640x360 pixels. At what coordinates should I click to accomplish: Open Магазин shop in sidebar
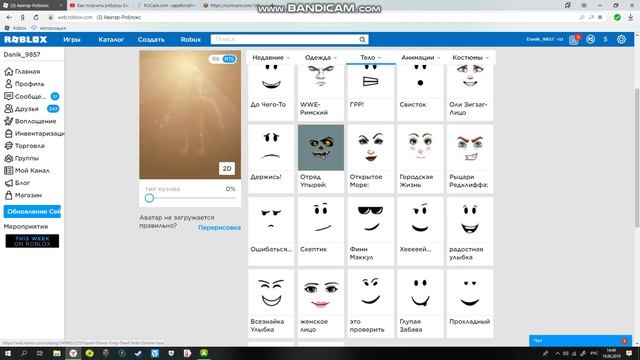23,195
